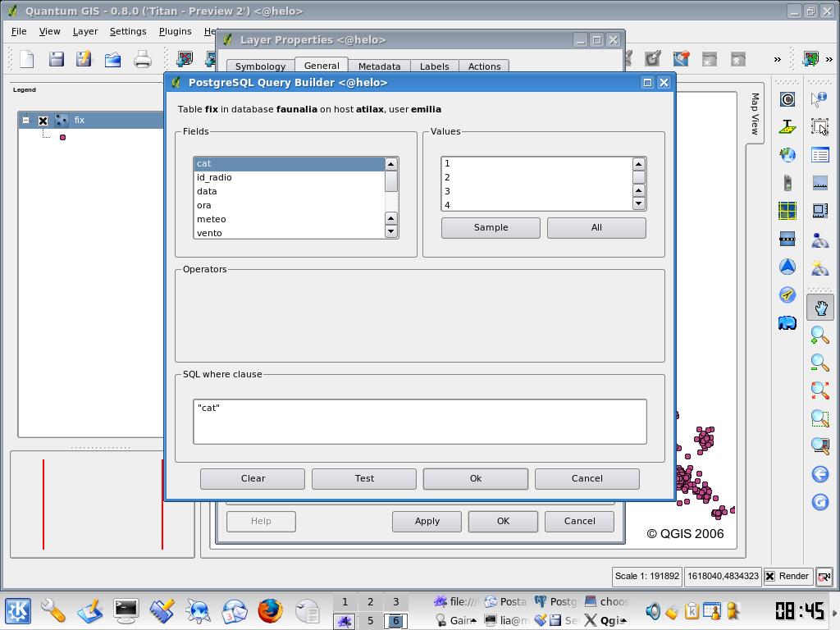Click the Refresh map icon
Screen dimensions: 840x630
pyautogui.click(x=820, y=502)
